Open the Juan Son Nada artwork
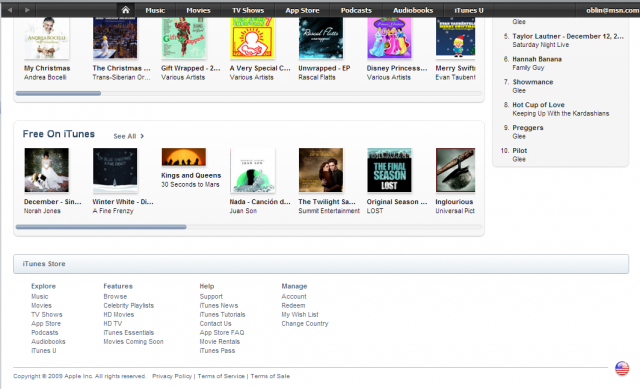Image resolution: width=640 pixels, height=389 pixels. (x=252, y=170)
